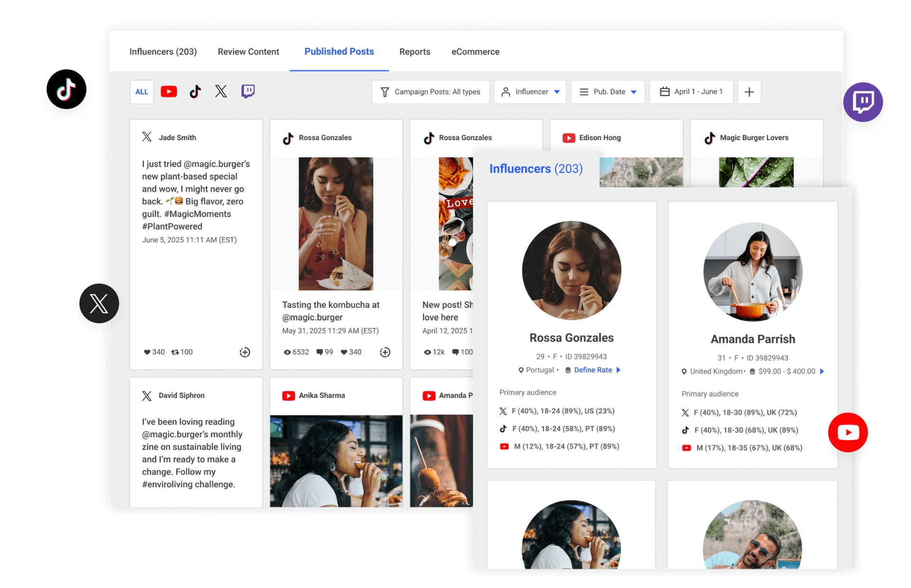Switch to the Reports tab
911x588 pixels.
[415, 52]
